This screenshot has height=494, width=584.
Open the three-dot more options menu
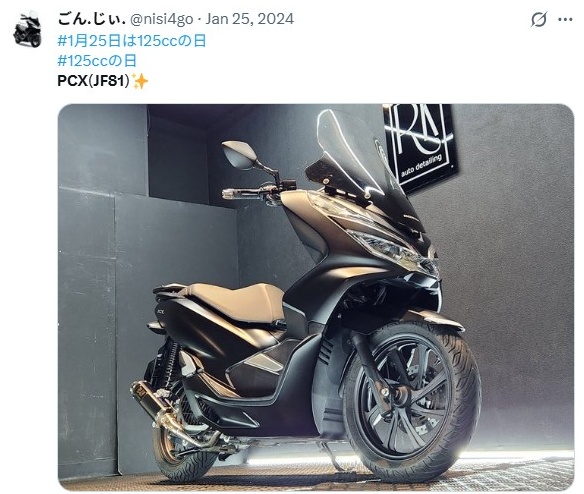pos(565,19)
